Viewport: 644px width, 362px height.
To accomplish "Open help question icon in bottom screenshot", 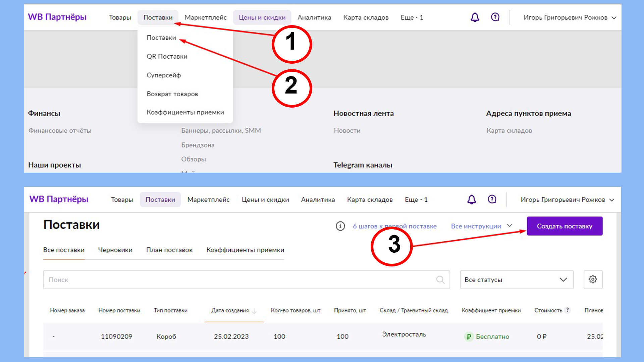I will click(492, 199).
